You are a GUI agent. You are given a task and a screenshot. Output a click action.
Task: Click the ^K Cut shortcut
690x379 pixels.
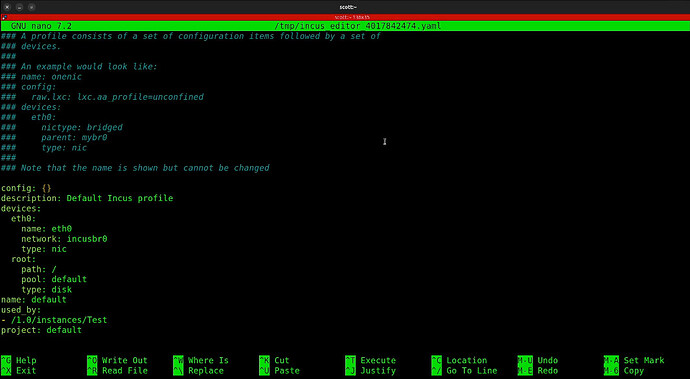point(274,361)
